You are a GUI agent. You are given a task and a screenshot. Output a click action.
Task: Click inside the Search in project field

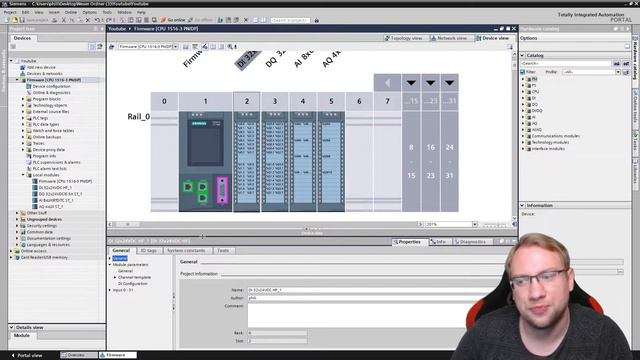pos(290,20)
